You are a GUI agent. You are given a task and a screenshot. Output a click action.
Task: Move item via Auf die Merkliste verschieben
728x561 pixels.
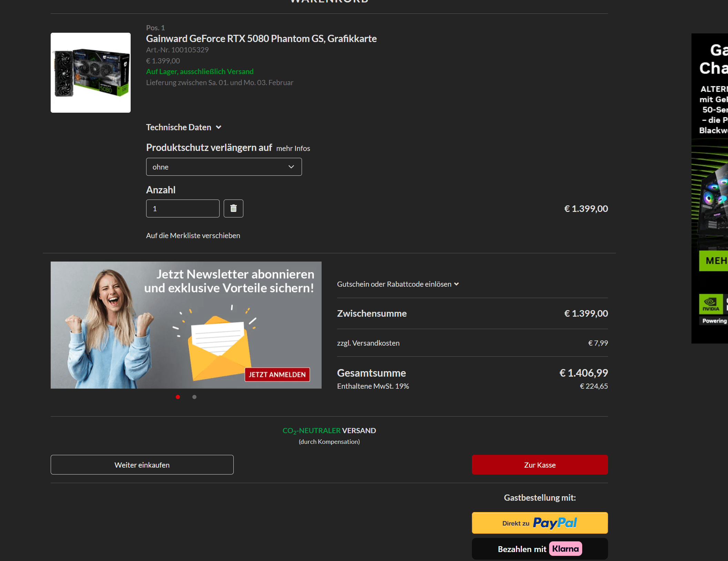tap(193, 236)
